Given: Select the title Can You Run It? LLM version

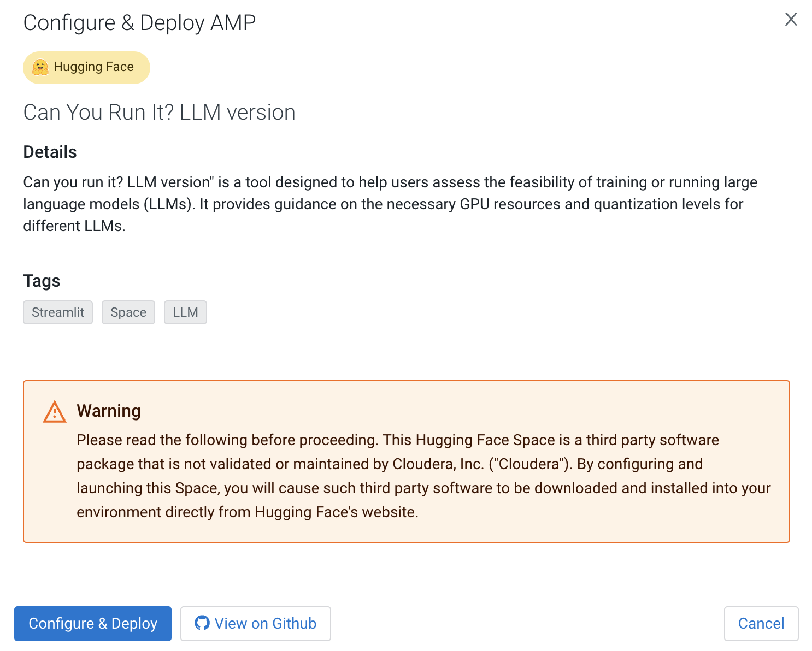Looking at the screenshot, I should tap(159, 112).
